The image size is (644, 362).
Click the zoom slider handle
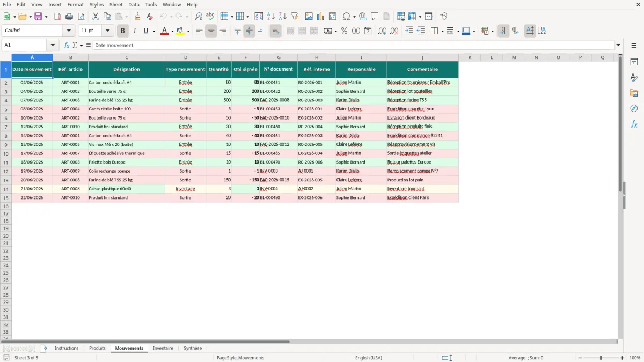(601, 358)
